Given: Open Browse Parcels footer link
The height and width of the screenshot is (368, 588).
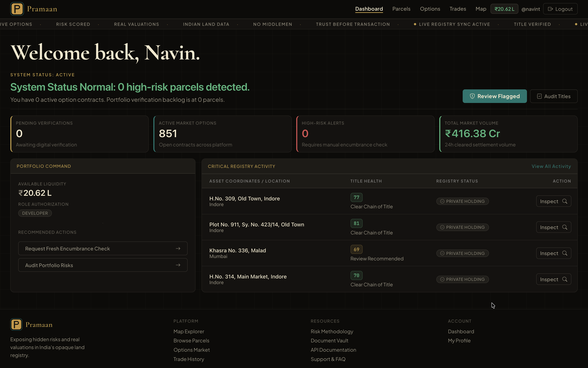Looking at the screenshot, I should [191, 340].
